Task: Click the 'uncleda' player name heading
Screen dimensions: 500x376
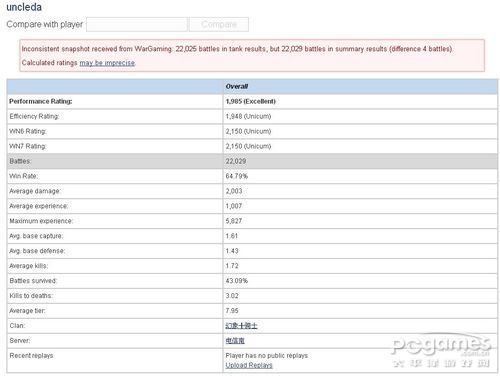Action: [24, 7]
